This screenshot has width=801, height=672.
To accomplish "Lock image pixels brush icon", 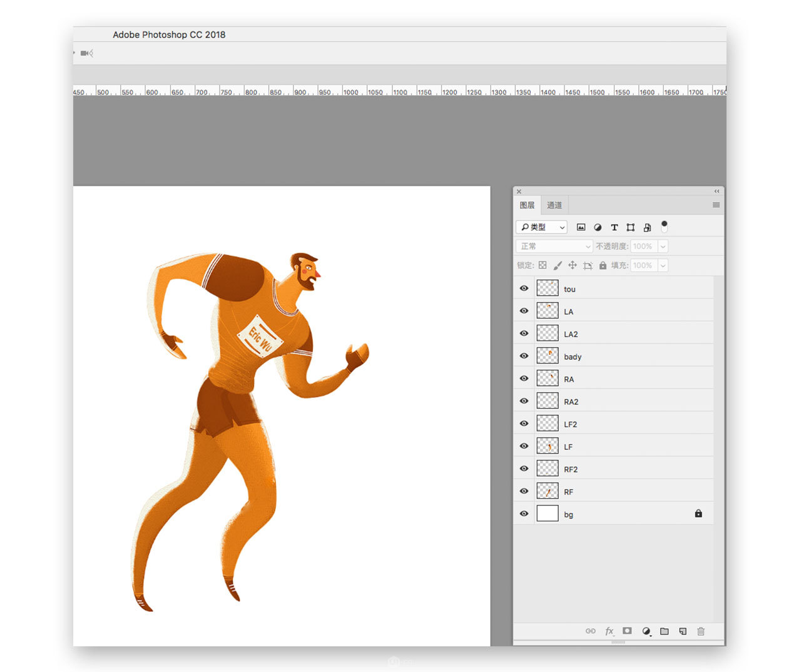I will tap(558, 265).
